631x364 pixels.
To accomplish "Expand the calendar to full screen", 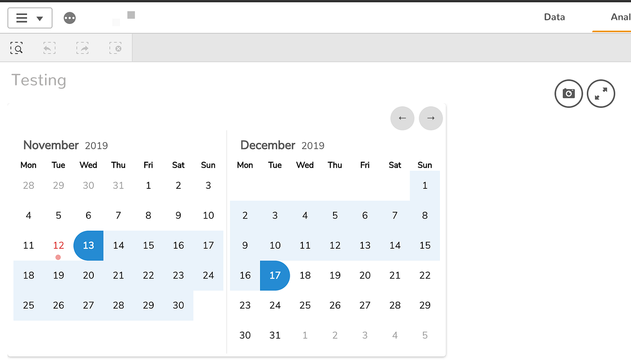I will click(x=601, y=94).
